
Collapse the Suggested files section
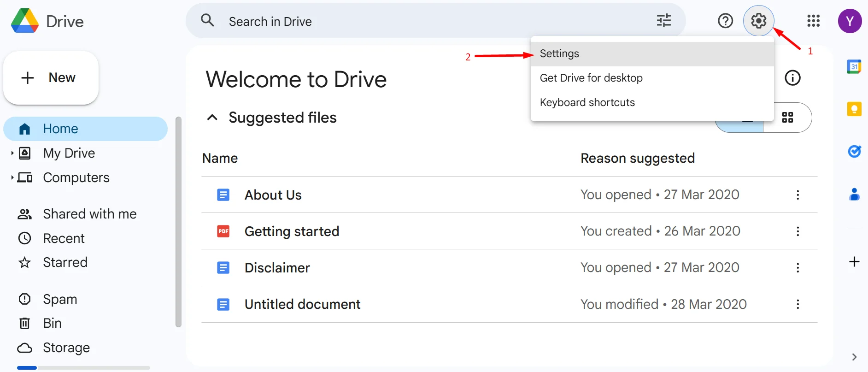[212, 118]
